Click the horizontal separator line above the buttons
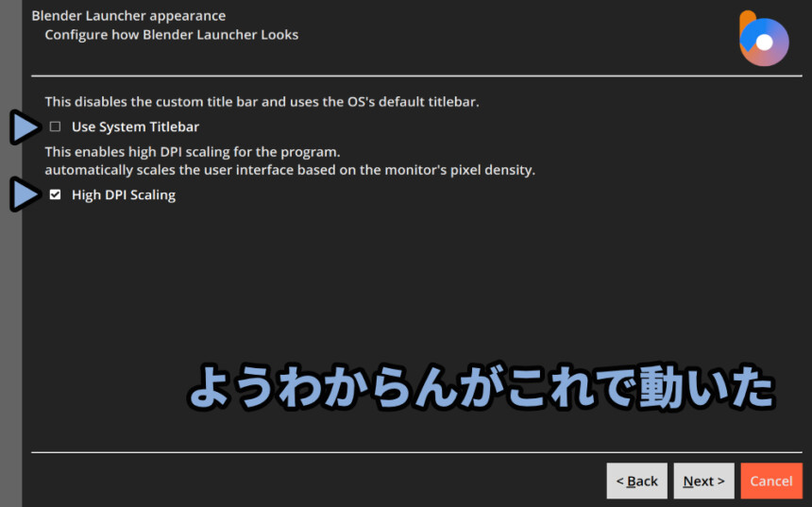The height and width of the screenshot is (507, 812). (417, 452)
